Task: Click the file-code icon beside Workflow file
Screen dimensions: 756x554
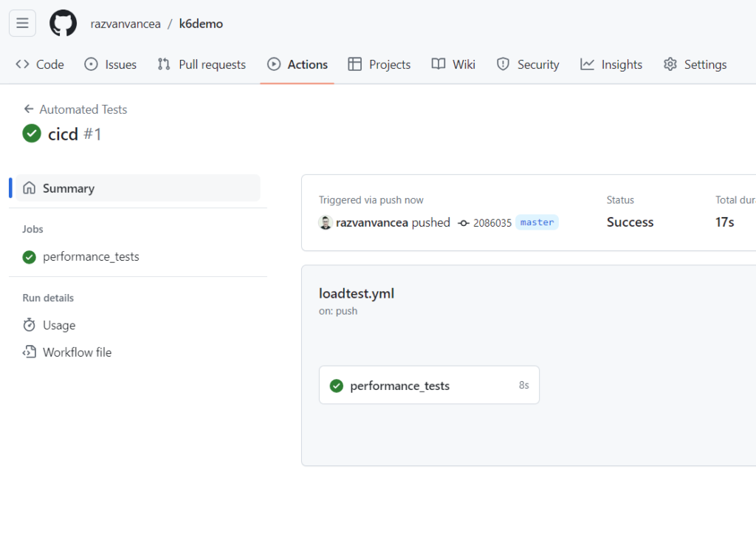Action: click(x=29, y=352)
